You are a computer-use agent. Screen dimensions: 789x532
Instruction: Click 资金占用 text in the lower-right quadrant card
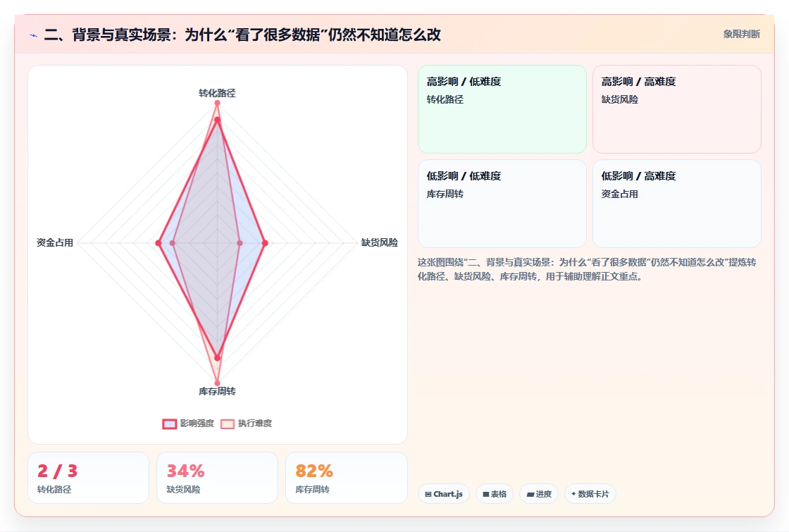tap(619, 194)
